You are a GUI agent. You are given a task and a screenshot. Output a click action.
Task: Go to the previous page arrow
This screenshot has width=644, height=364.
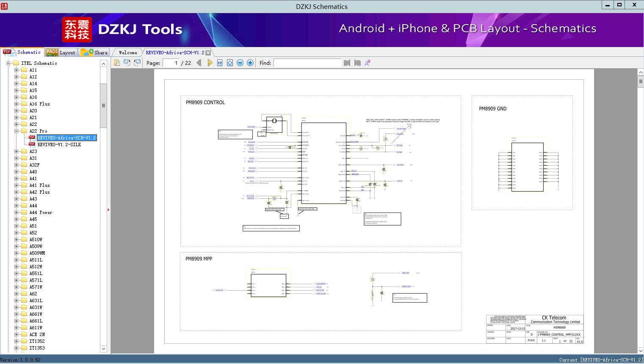click(199, 63)
